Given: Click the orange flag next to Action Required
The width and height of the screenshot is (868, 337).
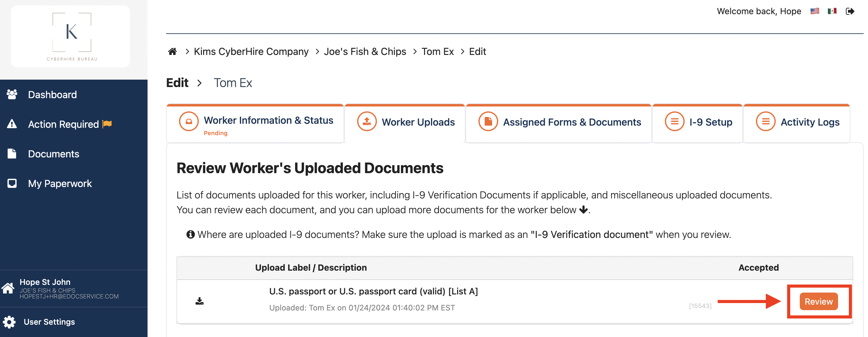Looking at the screenshot, I should (x=107, y=124).
